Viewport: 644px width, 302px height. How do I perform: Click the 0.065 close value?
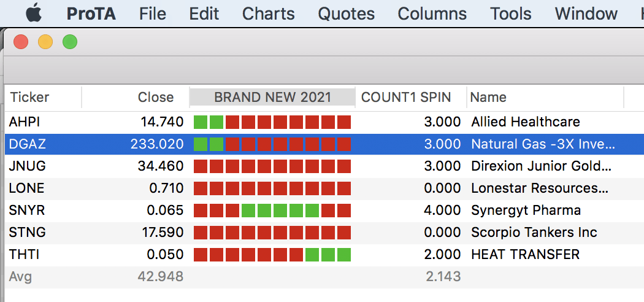coord(165,211)
